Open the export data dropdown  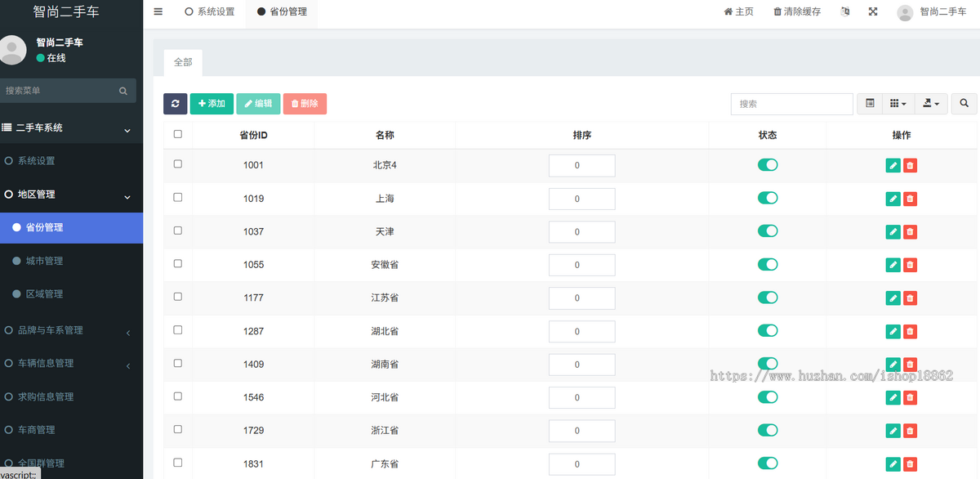(x=930, y=104)
